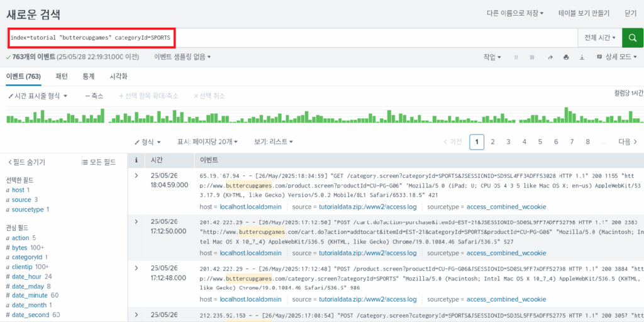The image size is (644, 322).
Task: Click the 시간 column header
Action: [x=157, y=160]
